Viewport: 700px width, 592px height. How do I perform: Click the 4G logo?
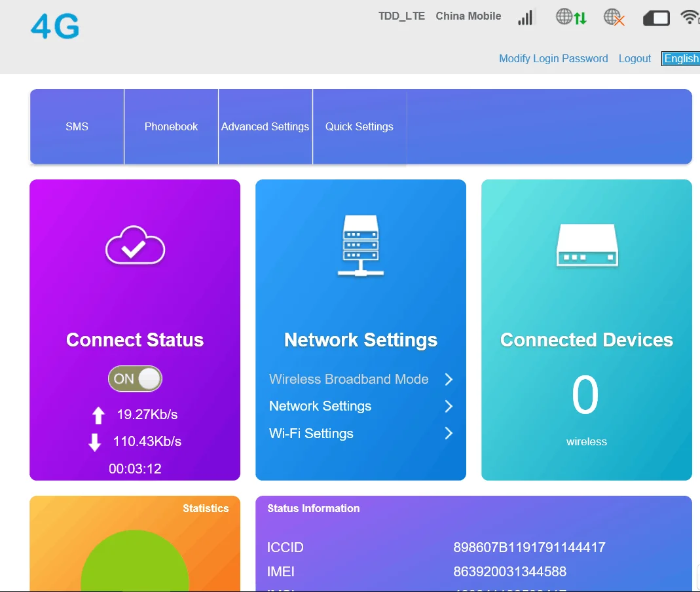pyautogui.click(x=55, y=27)
